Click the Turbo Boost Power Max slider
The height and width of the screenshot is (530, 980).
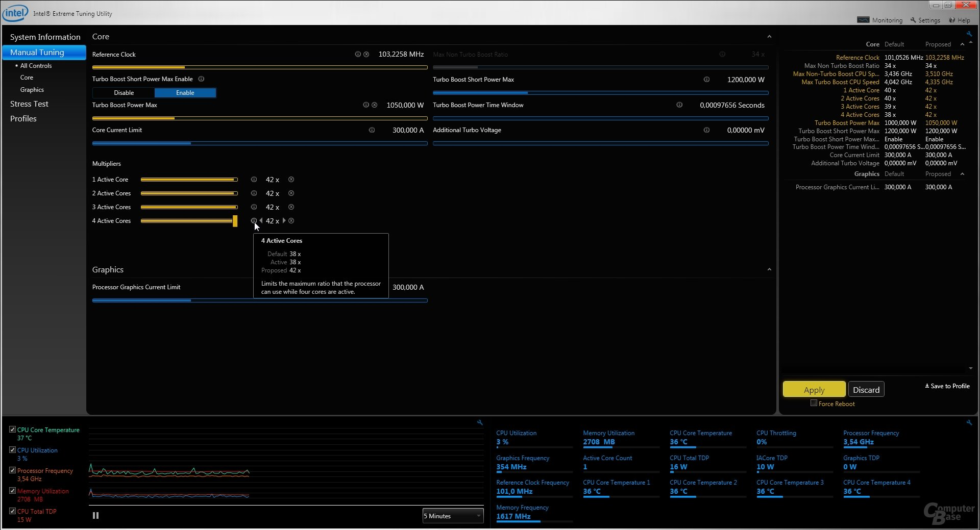coord(260,118)
